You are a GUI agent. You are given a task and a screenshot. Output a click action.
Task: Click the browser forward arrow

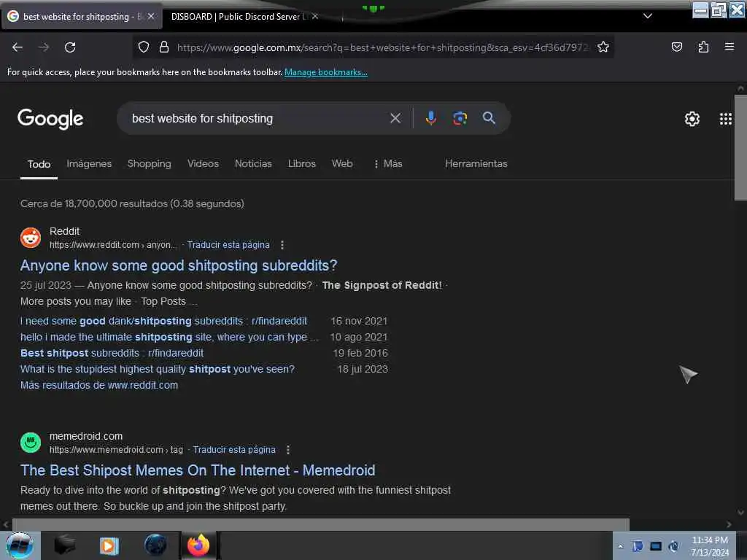(44, 47)
